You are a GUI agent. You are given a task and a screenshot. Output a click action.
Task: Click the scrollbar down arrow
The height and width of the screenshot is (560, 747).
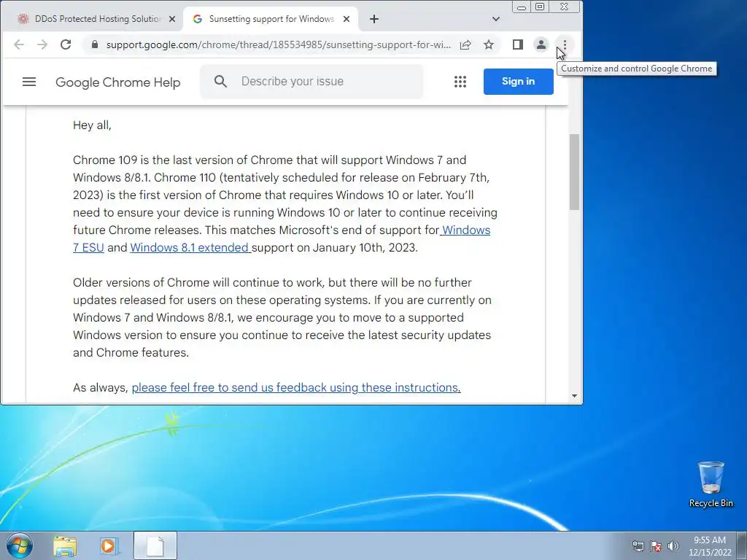(x=574, y=396)
